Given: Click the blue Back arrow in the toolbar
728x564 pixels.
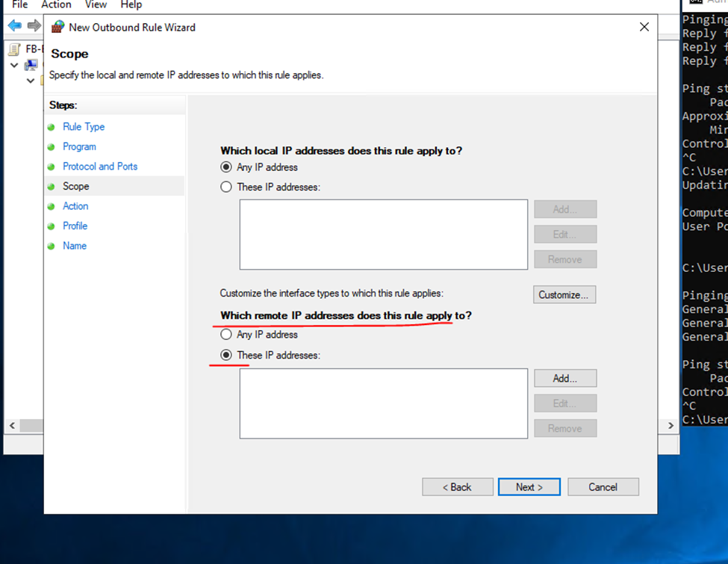Looking at the screenshot, I should [14, 26].
